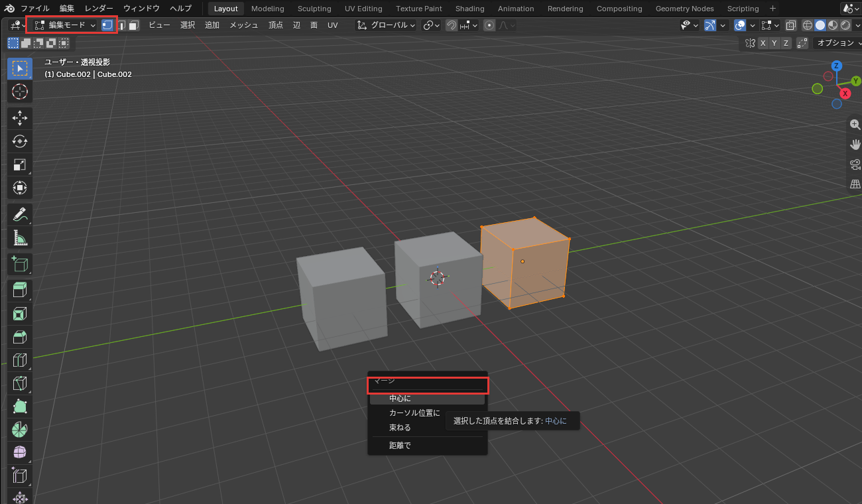
Task: Switch to the Sculpting workspace tab
Action: pyautogui.click(x=314, y=9)
